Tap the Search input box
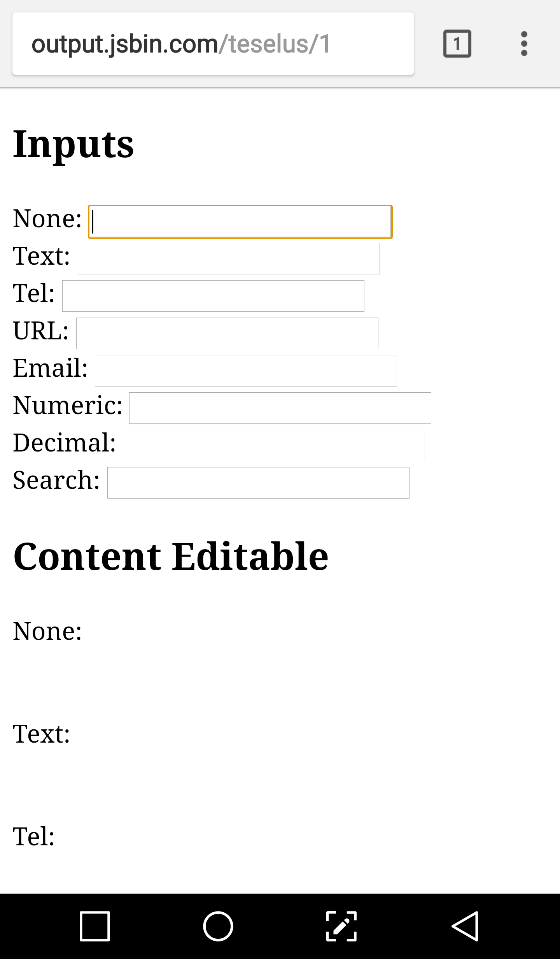This screenshot has height=959, width=560. pos(258,483)
